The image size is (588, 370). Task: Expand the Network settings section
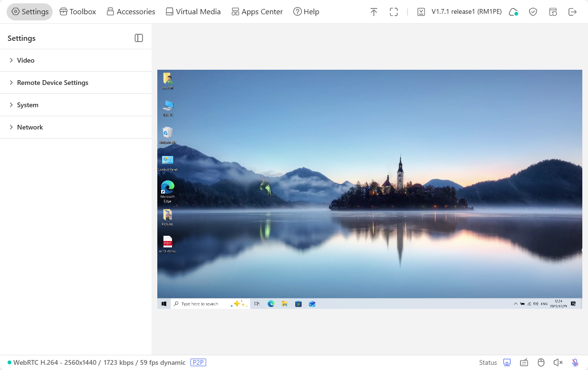tap(30, 127)
